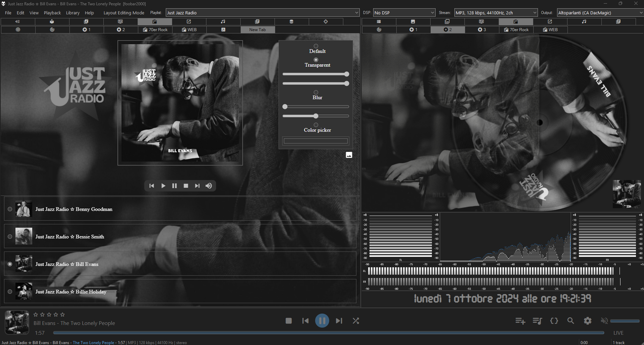This screenshot has height=345, width=644.
Task: Skip to next track in bottom bar
Action: coord(339,321)
